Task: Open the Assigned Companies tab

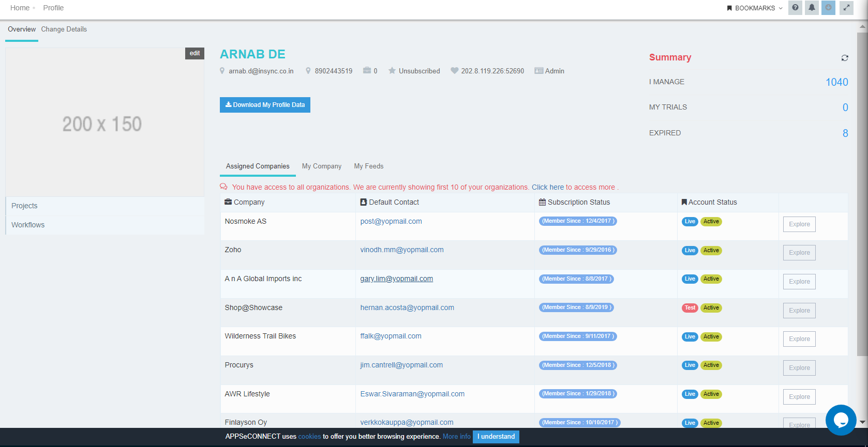Action: point(258,166)
